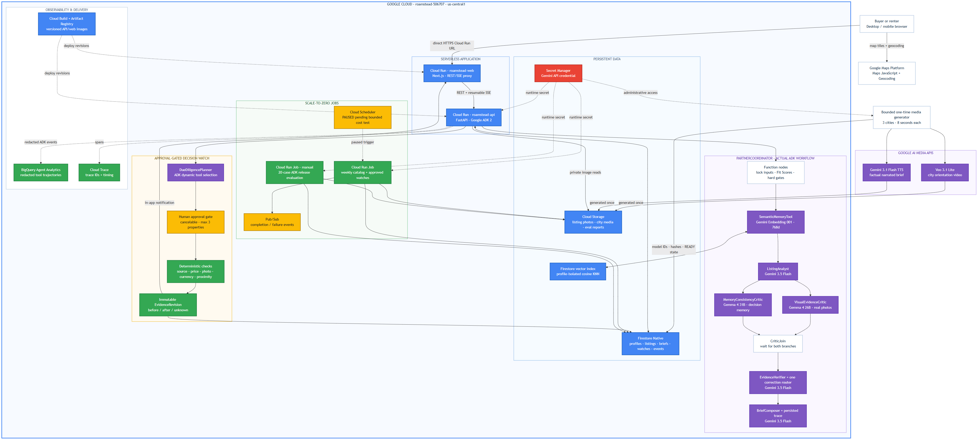Select the Google Maps Platform node
The width and height of the screenshot is (980, 441).
click(x=886, y=73)
